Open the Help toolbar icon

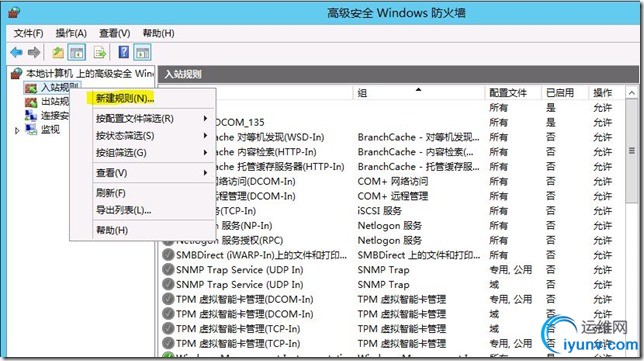[124, 52]
